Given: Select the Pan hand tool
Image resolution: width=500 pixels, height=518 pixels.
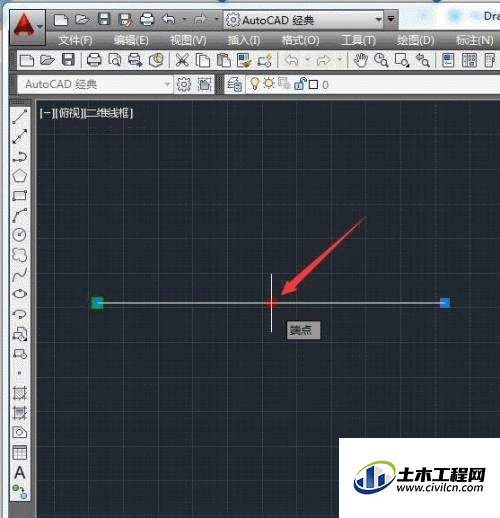Looking at the screenshot, I should pos(360,60).
